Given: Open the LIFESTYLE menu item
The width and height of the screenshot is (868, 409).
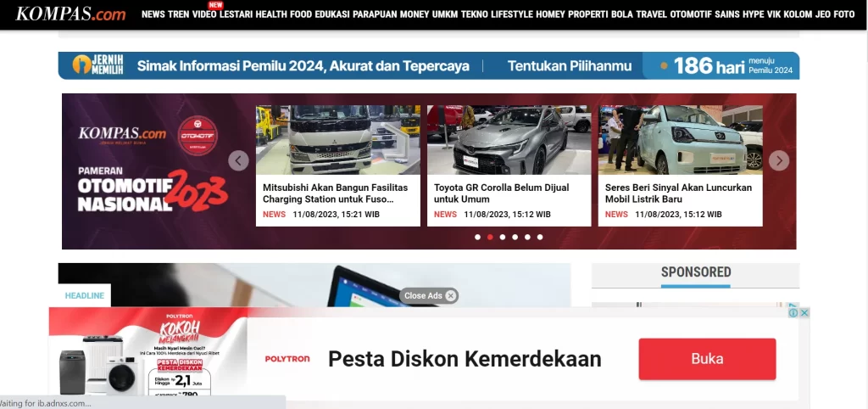Looking at the screenshot, I should pyautogui.click(x=511, y=14).
